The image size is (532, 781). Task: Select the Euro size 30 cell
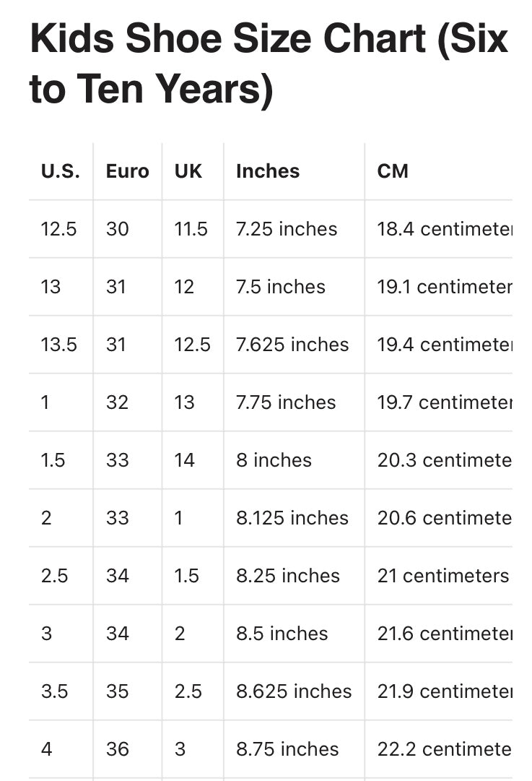pyautogui.click(x=118, y=229)
